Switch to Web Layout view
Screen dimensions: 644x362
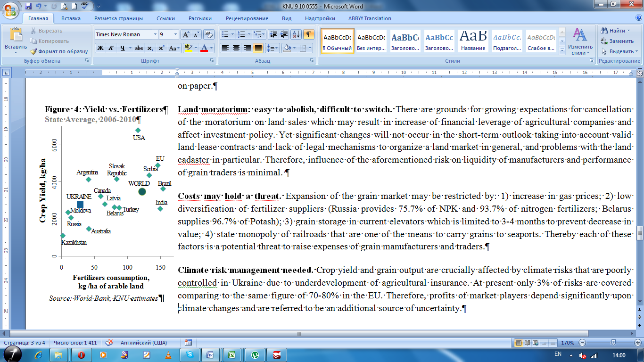[536, 343]
